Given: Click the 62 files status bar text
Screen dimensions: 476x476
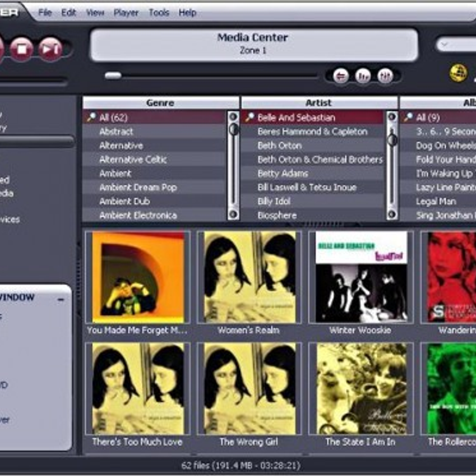Looking at the screenshot, I should (241, 465).
